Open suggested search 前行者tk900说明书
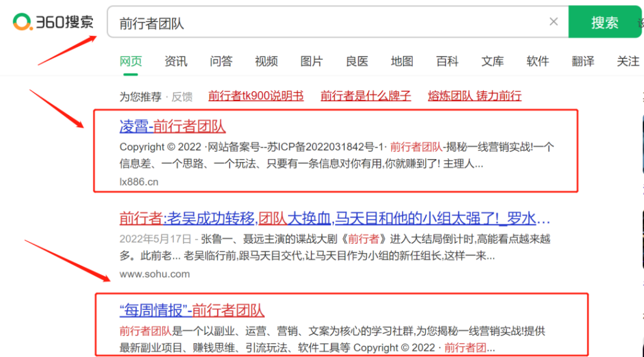 256,96
